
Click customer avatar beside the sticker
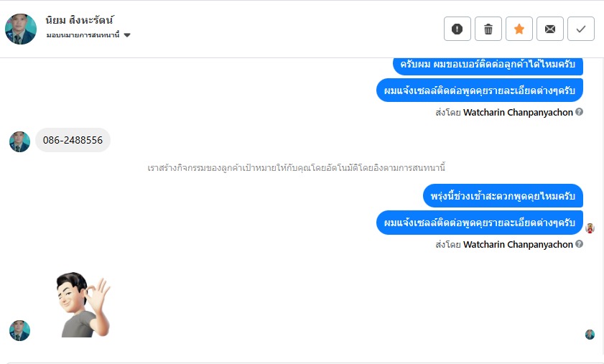(19, 330)
